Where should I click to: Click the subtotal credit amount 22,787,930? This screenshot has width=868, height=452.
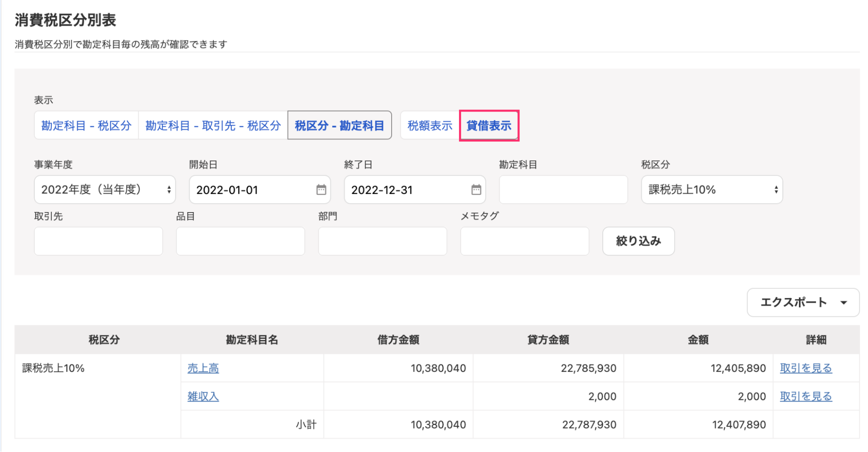pyautogui.click(x=589, y=425)
